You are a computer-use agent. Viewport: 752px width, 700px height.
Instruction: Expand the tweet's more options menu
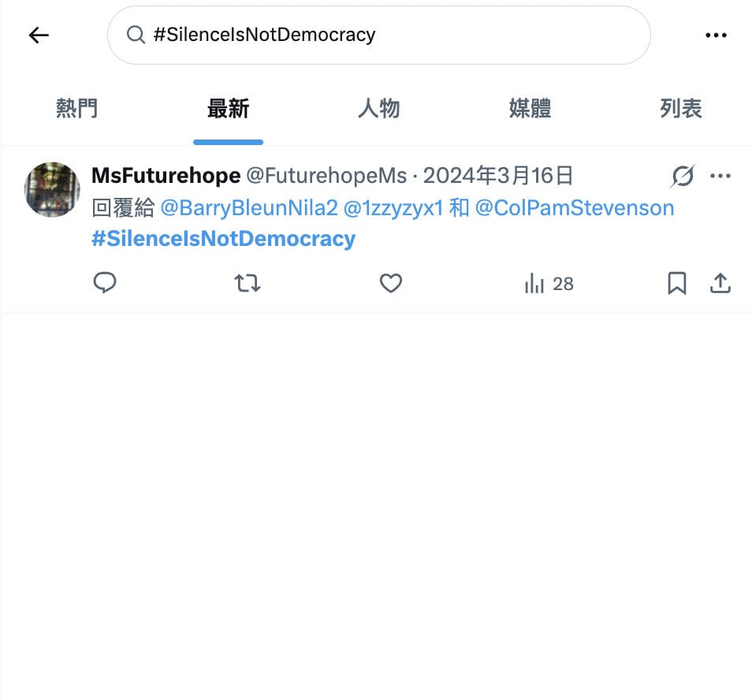[720, 176]
